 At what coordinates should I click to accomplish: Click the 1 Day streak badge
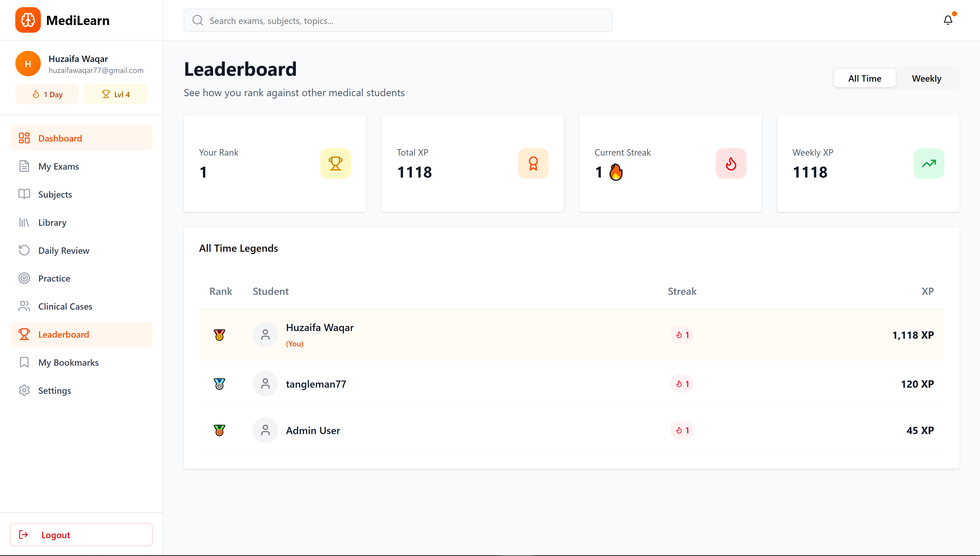coord(47,94)
